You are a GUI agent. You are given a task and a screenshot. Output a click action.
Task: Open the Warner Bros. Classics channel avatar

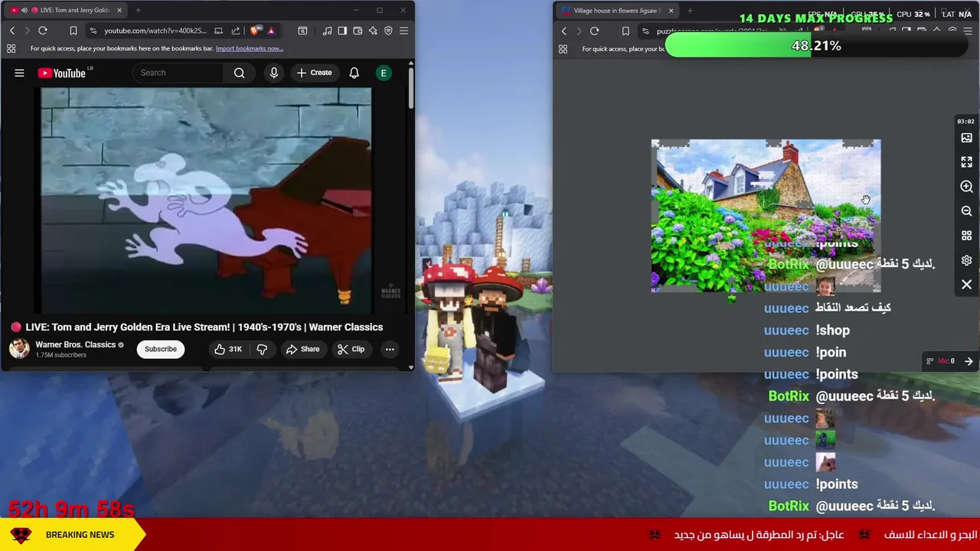point(19,349)
